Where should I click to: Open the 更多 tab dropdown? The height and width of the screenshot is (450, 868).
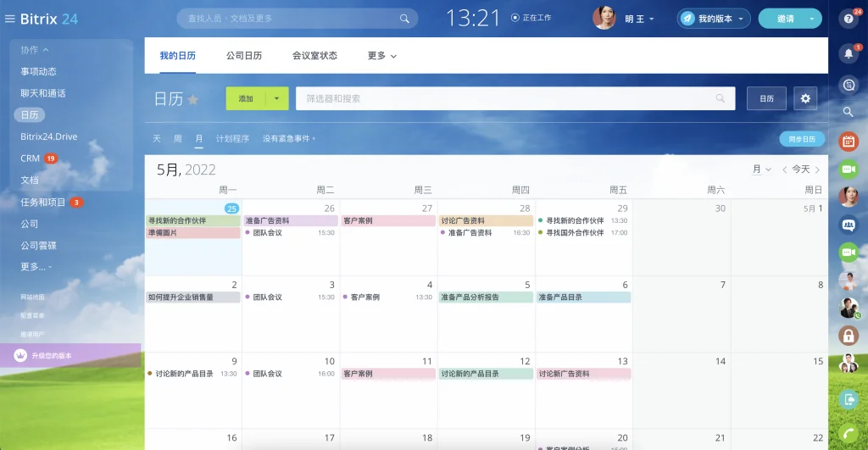pyautogui.click(x=382, y=55)
